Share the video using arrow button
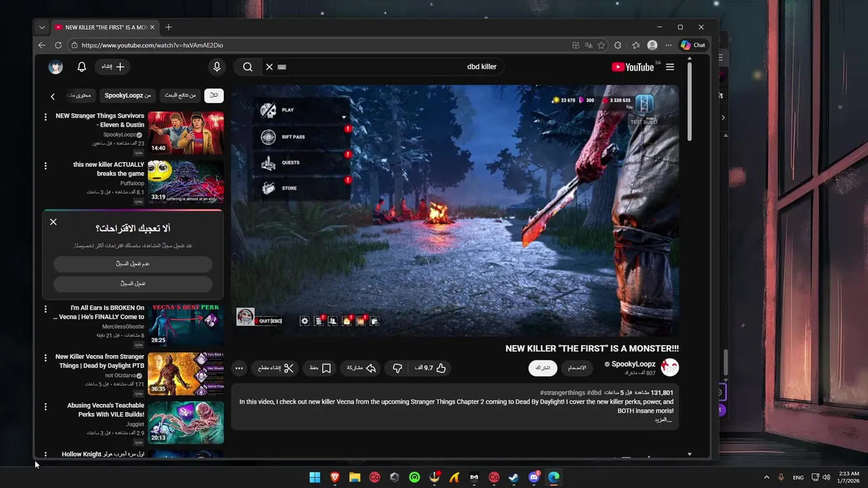 (x=361, y=368)
